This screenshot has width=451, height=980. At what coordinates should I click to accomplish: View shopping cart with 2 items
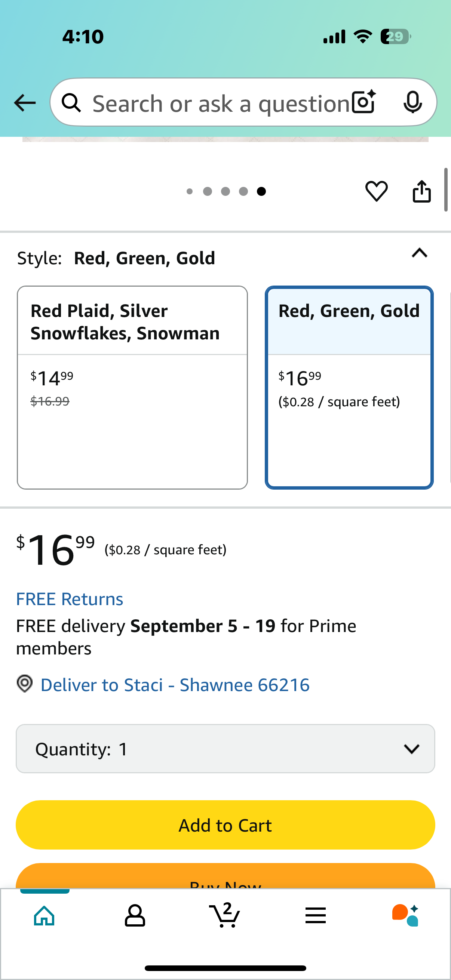(x=224, y=915)
